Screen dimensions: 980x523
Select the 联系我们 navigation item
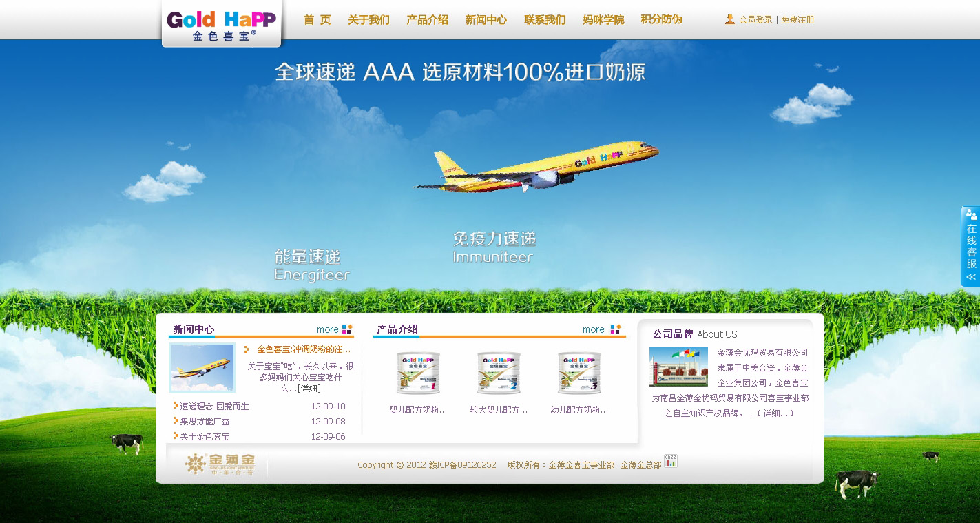pos(545,20)
